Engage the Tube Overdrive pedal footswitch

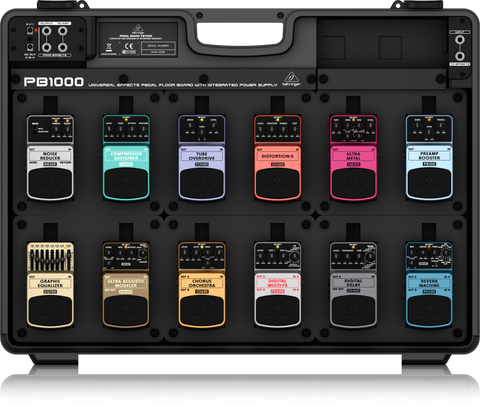click(201, 183)
